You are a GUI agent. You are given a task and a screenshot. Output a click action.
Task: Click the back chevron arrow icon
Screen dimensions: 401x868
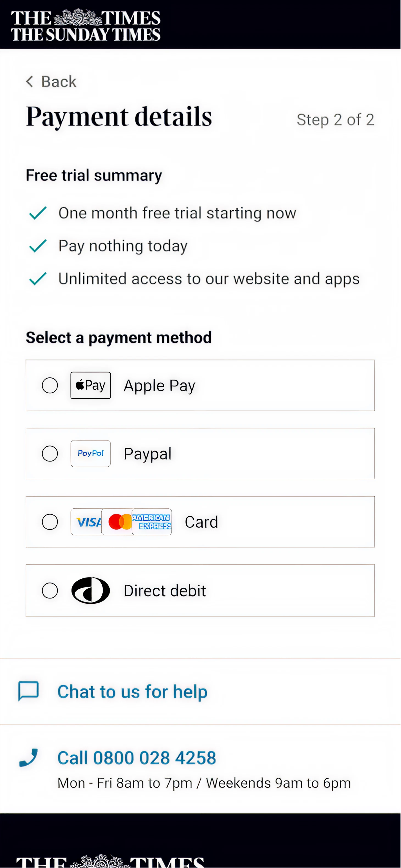[x=30, y=82]
